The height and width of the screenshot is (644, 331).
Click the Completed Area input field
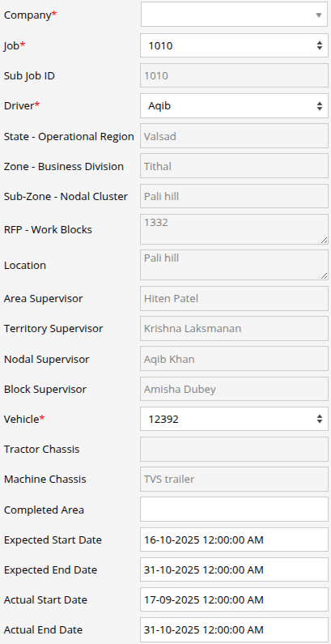[x=234, y=510]
